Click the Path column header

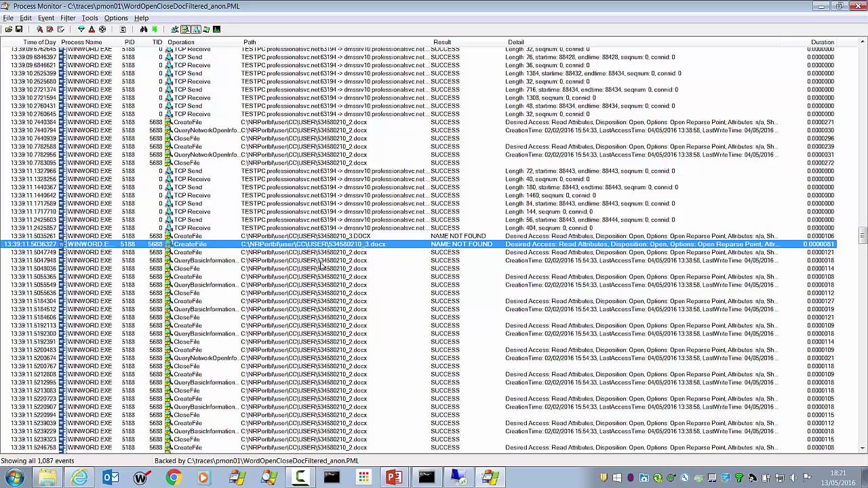click(335, 42)
